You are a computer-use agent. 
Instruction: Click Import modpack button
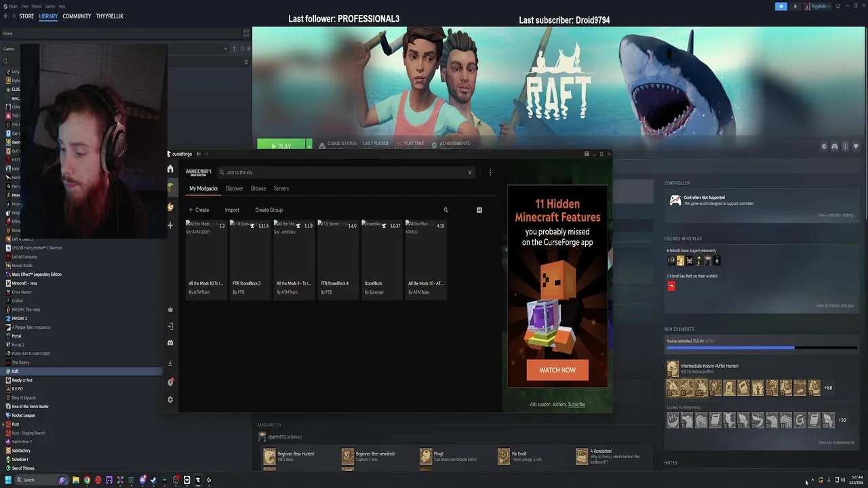232,210
